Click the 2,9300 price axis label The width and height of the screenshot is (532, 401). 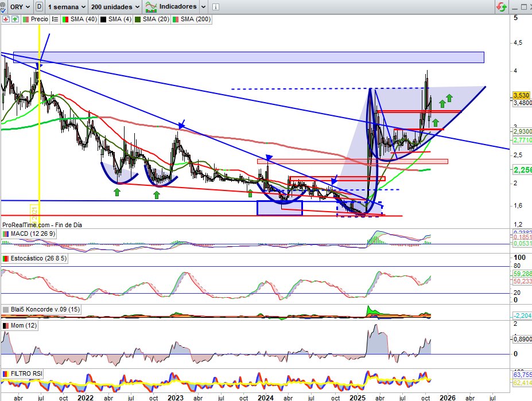tap(522, 131)
